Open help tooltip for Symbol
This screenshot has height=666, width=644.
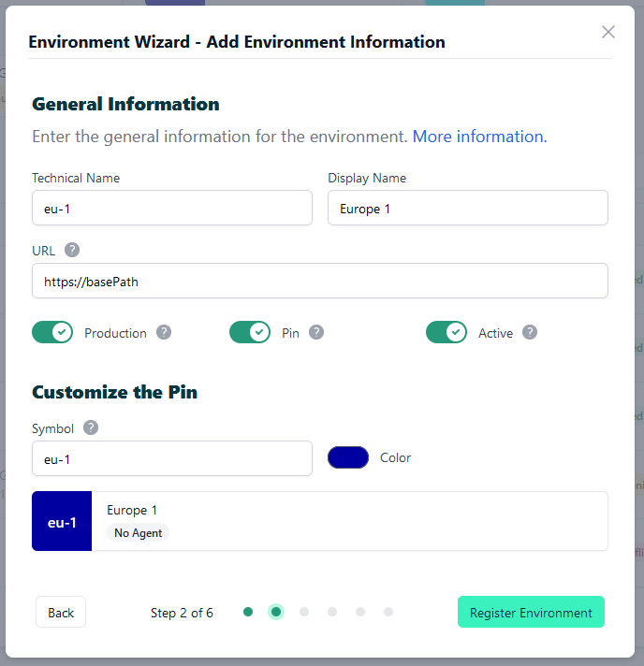[91, 427]
